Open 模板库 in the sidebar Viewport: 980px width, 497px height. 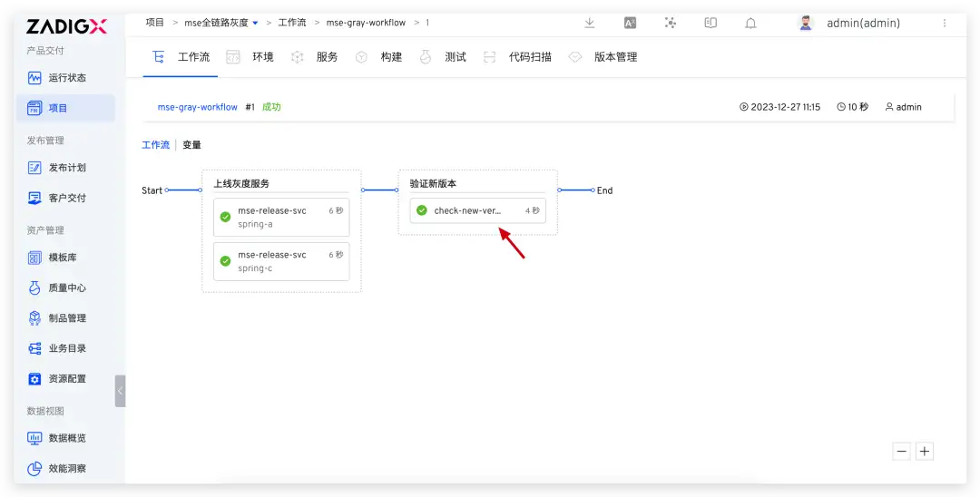point(63,258)
